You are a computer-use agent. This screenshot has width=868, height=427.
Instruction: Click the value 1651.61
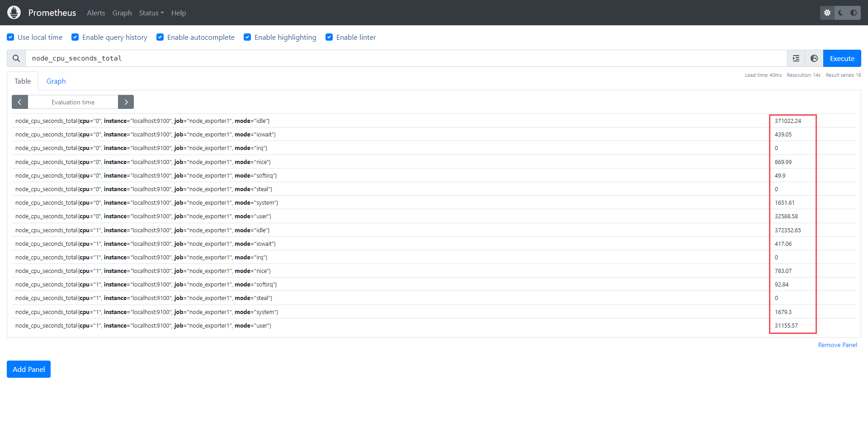pos(784,202)
